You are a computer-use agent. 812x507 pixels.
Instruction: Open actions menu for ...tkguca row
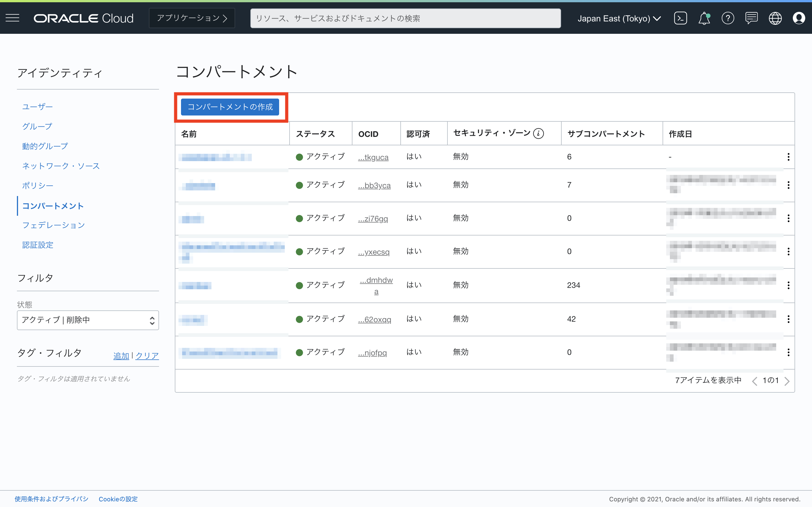788,157
